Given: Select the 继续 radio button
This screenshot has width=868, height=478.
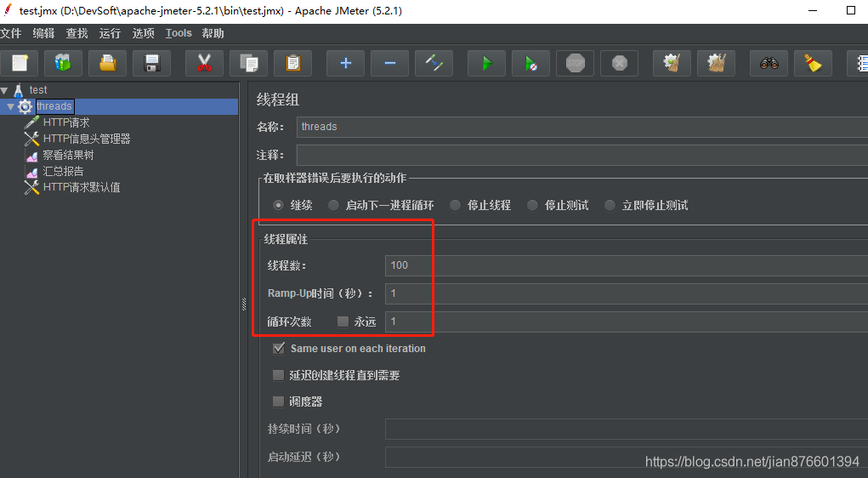Looking at the screenshot, I should point(279,206).
